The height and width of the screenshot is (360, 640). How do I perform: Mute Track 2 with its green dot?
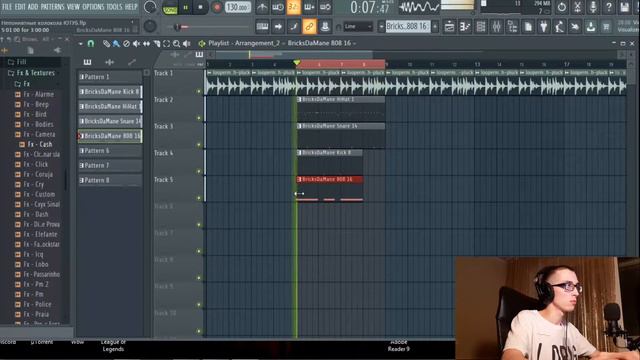tap(199, 118)
